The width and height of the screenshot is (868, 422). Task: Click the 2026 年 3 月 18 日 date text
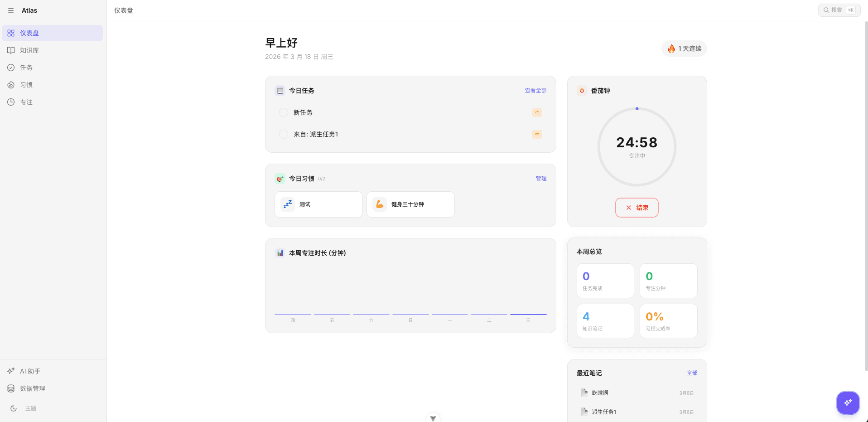coord(299,57)
